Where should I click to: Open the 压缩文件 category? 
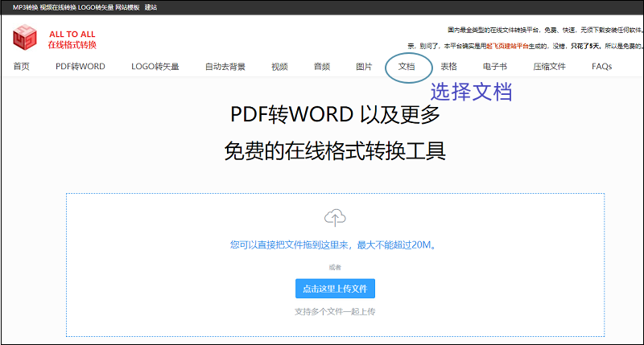pyautogui.click(x=550, y=67)
